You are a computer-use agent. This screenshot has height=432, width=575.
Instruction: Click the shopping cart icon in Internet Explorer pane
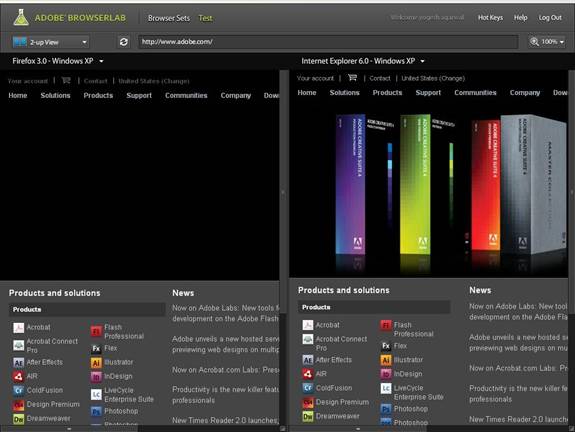pos(352,78)
